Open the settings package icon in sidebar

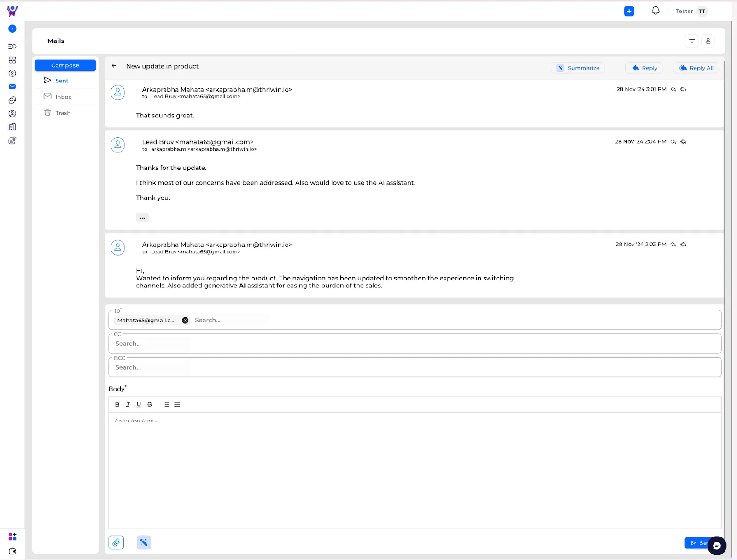click(x=12, y=140)
